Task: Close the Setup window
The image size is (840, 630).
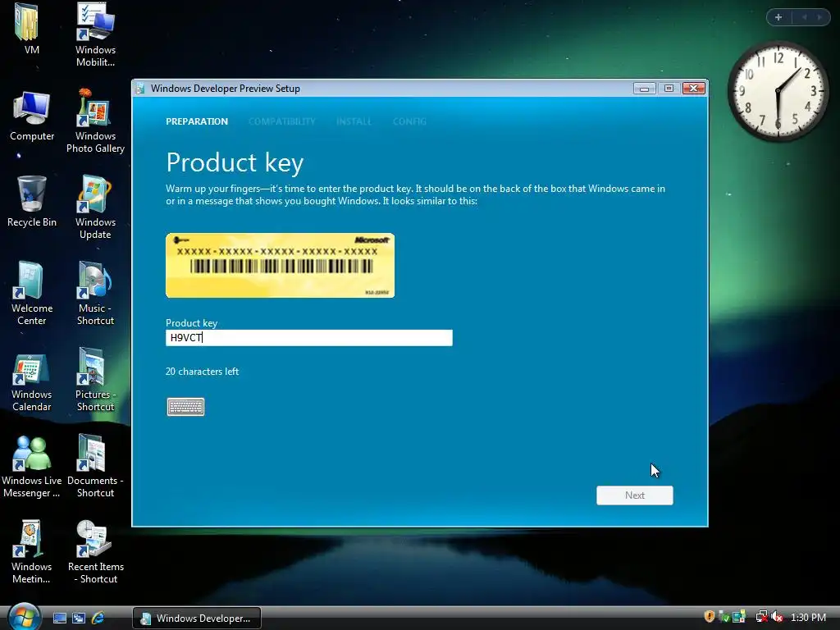Action: 694,89
